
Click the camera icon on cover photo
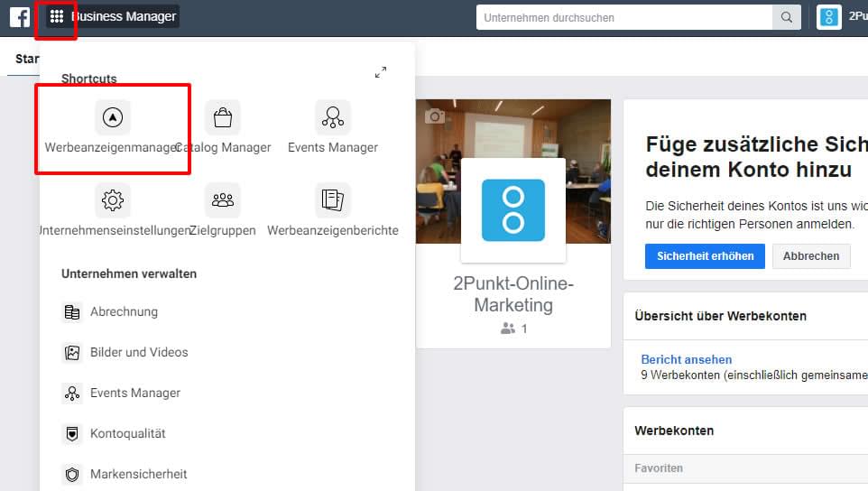click(435, 116)
